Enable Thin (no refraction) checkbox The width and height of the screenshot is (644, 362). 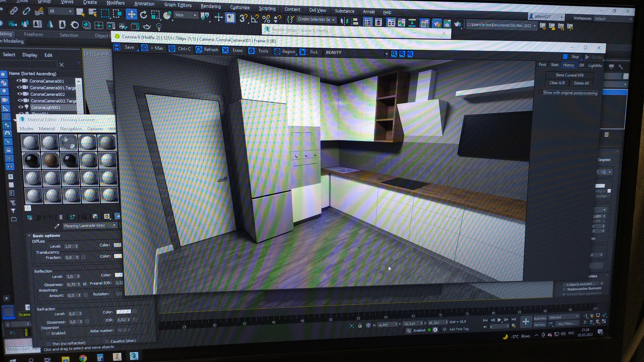coord(48,343)
